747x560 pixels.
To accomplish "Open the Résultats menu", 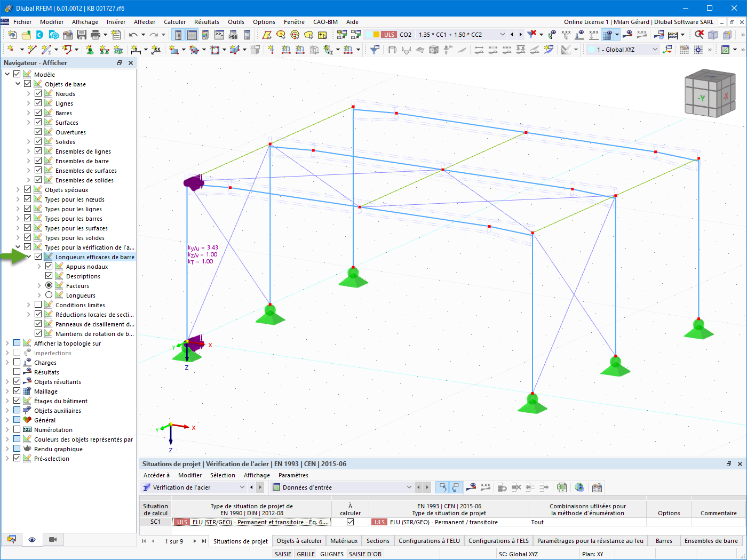I will (x=206, y=22).
